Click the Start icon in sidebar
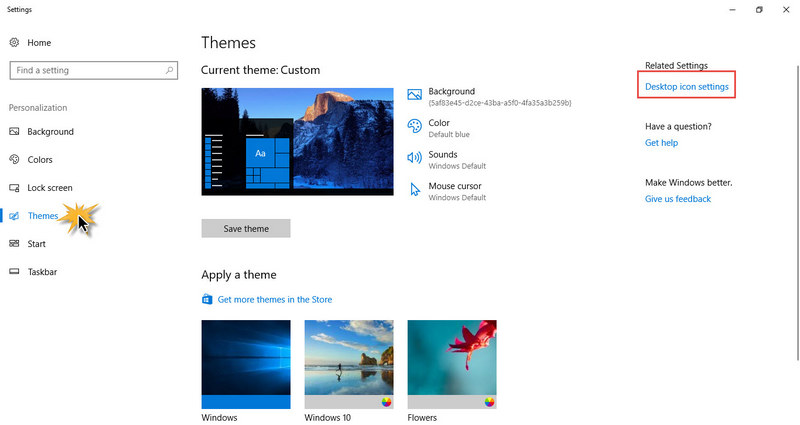The image size is (800, 425). pos(14,243)
